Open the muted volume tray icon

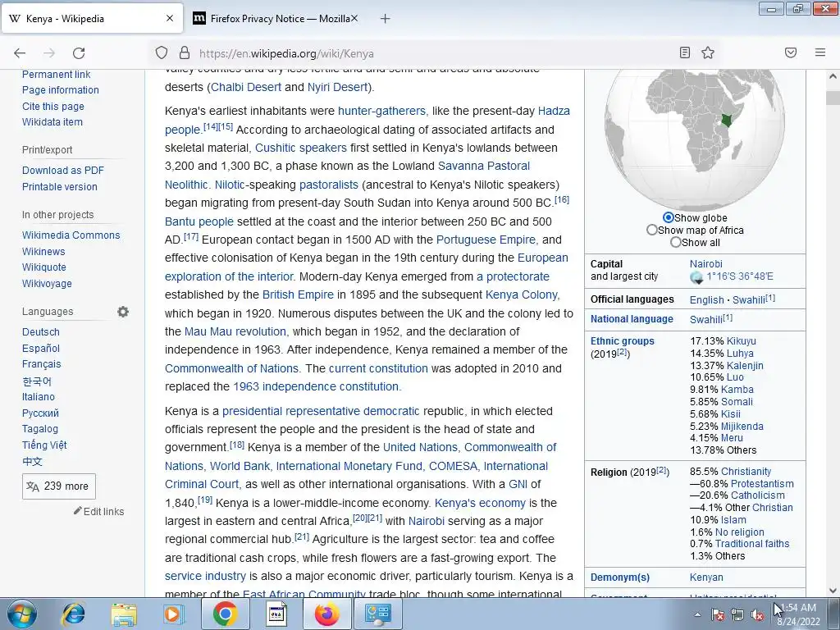coord(757,614)
